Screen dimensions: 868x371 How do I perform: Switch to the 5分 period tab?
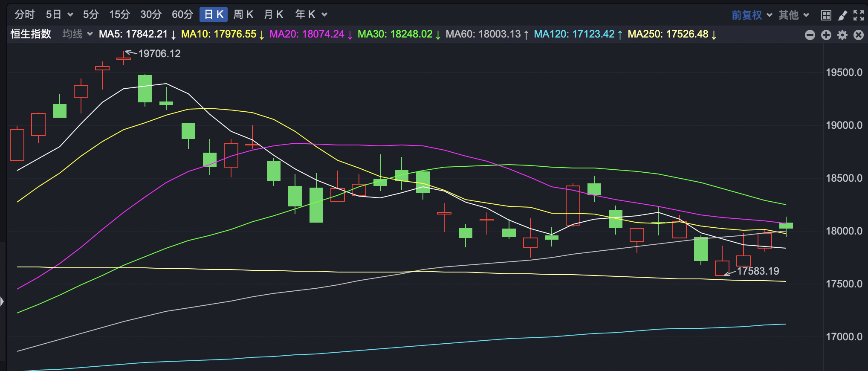point(91,14)
